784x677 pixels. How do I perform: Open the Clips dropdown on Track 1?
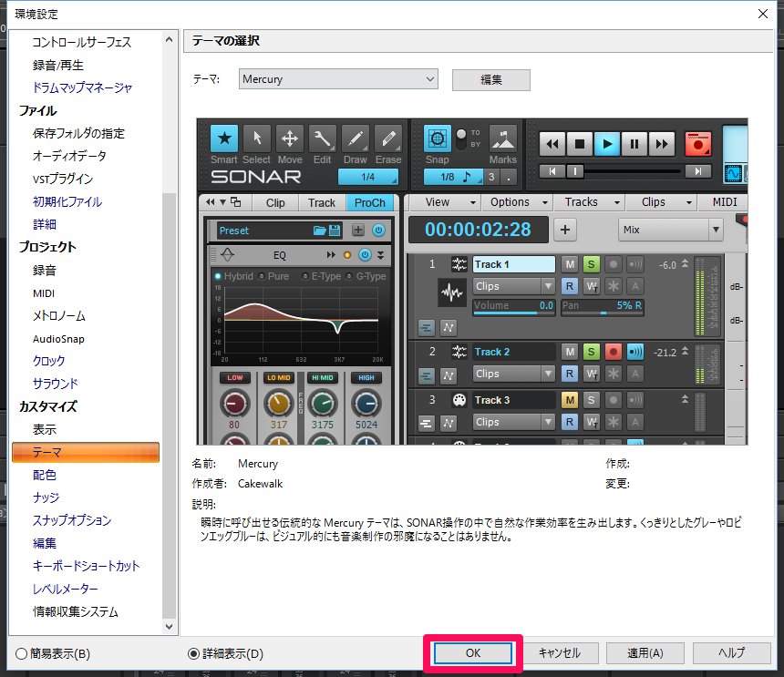pos(513,286)
